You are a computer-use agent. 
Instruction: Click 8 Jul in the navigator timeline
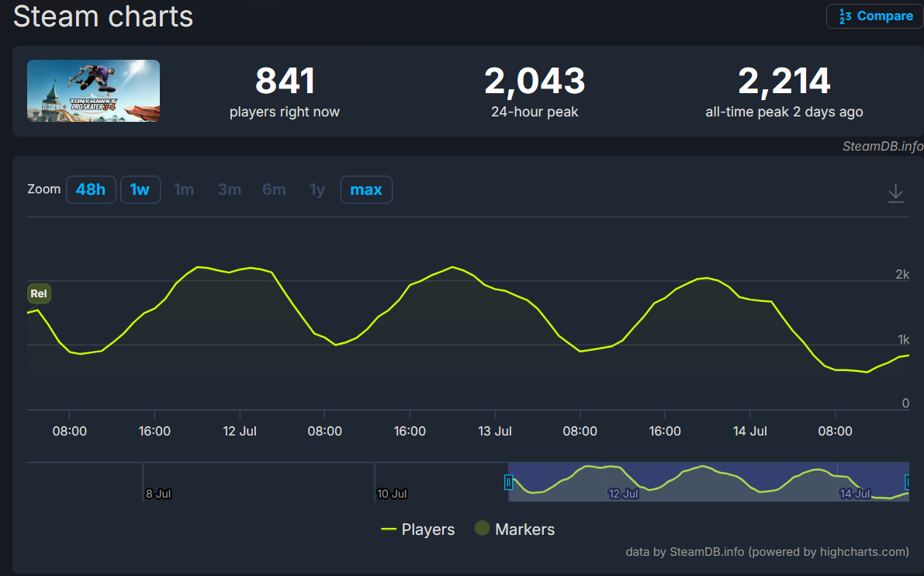[x=158, y=493]
